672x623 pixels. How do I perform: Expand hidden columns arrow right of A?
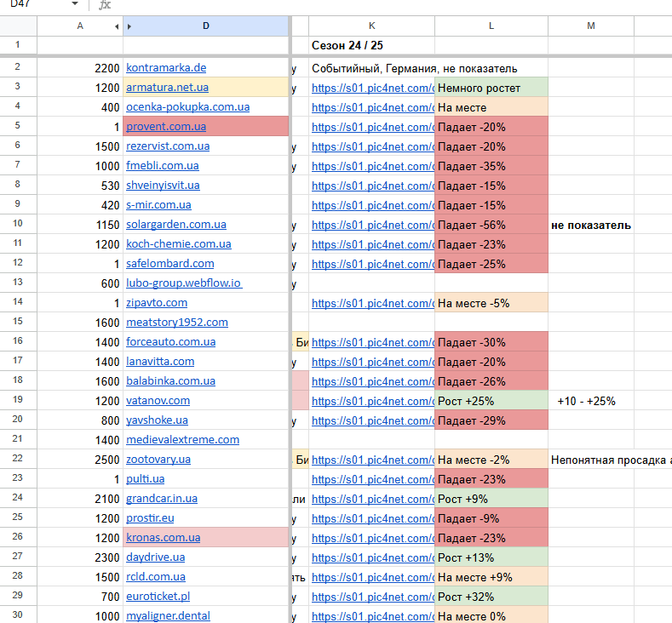(117, 26)
